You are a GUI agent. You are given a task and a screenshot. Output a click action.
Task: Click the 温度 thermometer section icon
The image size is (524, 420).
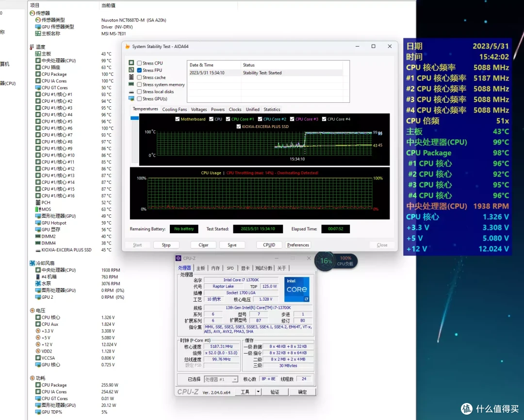pos(32,47)
